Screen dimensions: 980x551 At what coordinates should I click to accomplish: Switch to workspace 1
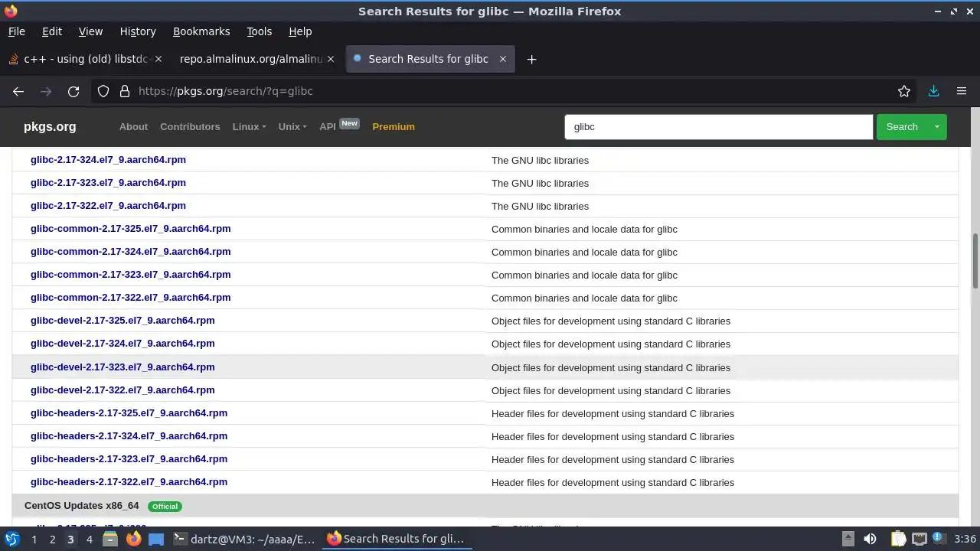point(34,540)
